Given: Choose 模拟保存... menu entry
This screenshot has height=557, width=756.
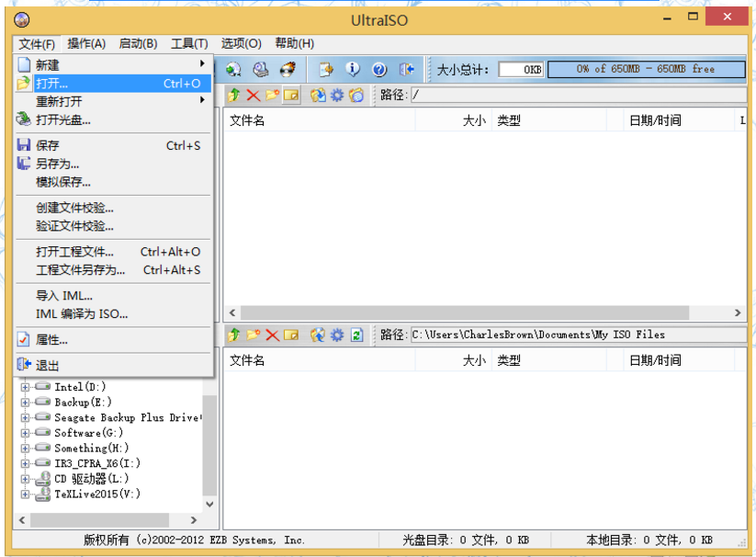Looking at the screenshot, I should pos(113,182).
